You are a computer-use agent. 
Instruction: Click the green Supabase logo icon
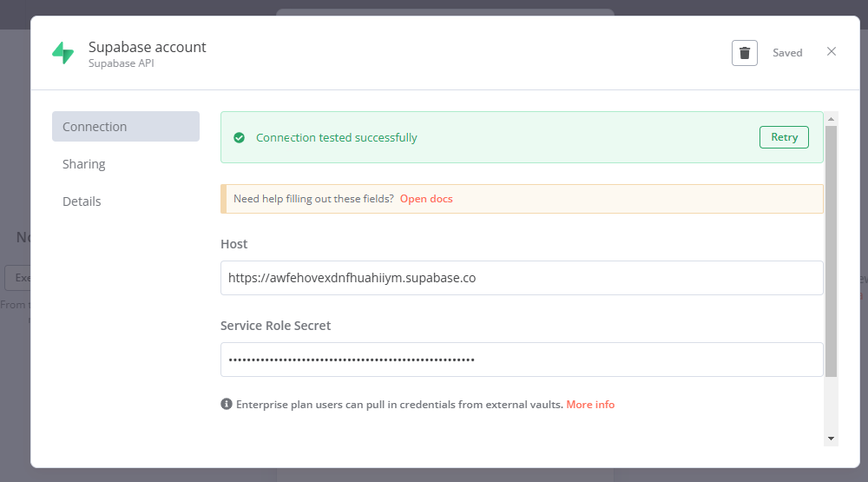63,53
